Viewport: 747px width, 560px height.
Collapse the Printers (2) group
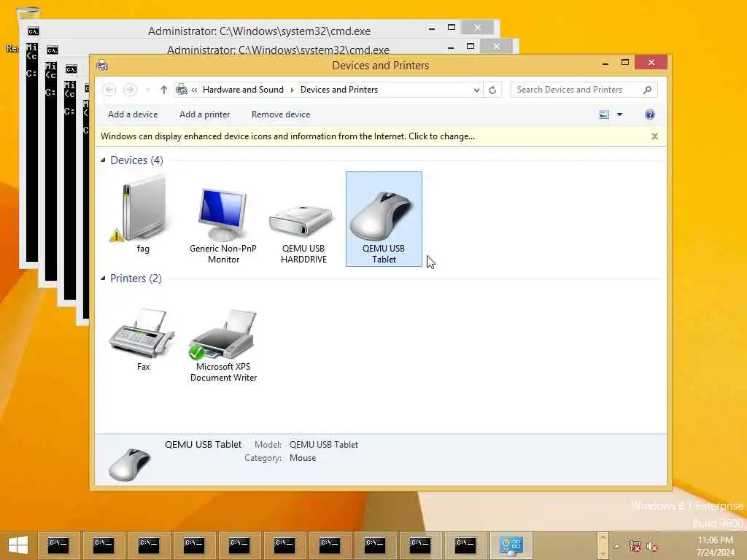tap(103, 279)
